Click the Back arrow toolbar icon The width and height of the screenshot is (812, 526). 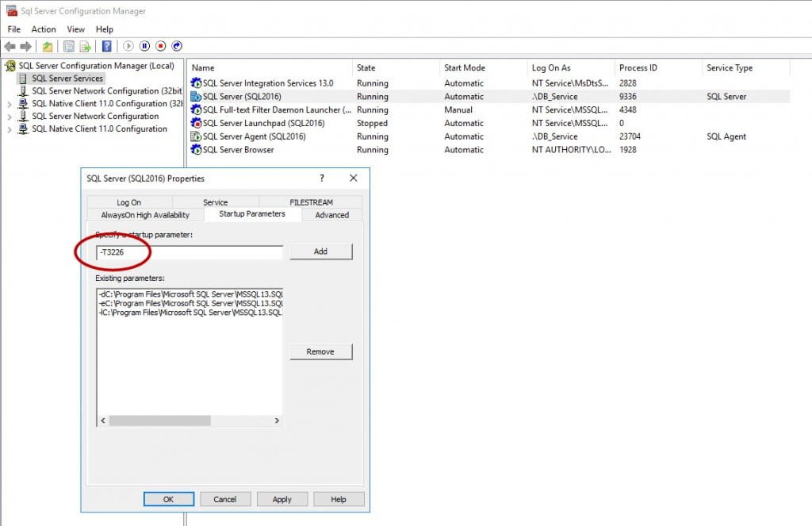(10, 46)
